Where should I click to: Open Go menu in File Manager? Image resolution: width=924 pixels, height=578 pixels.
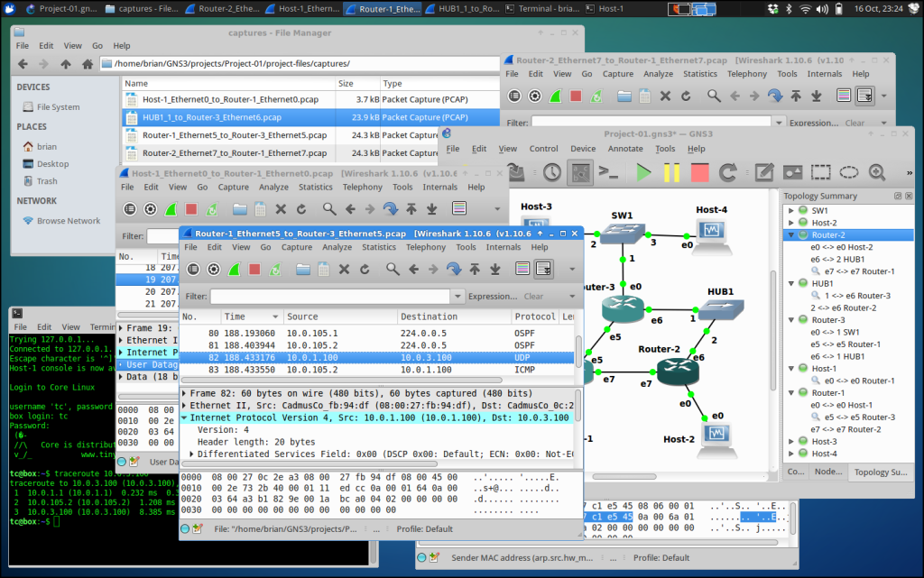97,46
